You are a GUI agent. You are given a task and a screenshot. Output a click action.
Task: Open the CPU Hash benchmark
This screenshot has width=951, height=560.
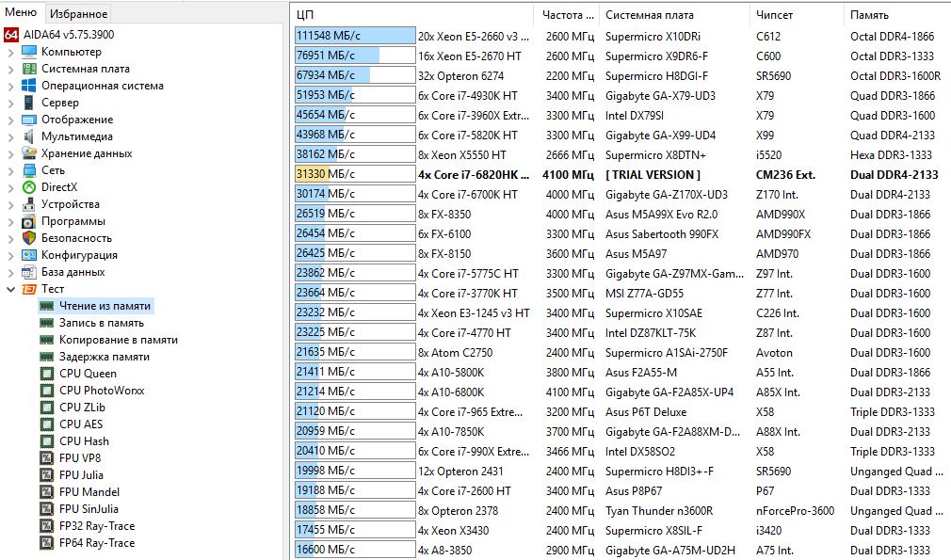85,441
